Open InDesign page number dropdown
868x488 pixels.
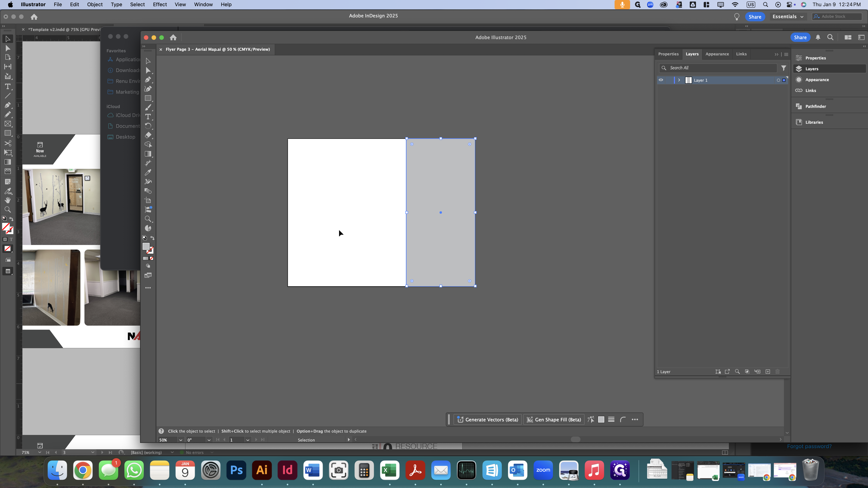(x=93, y=452)
